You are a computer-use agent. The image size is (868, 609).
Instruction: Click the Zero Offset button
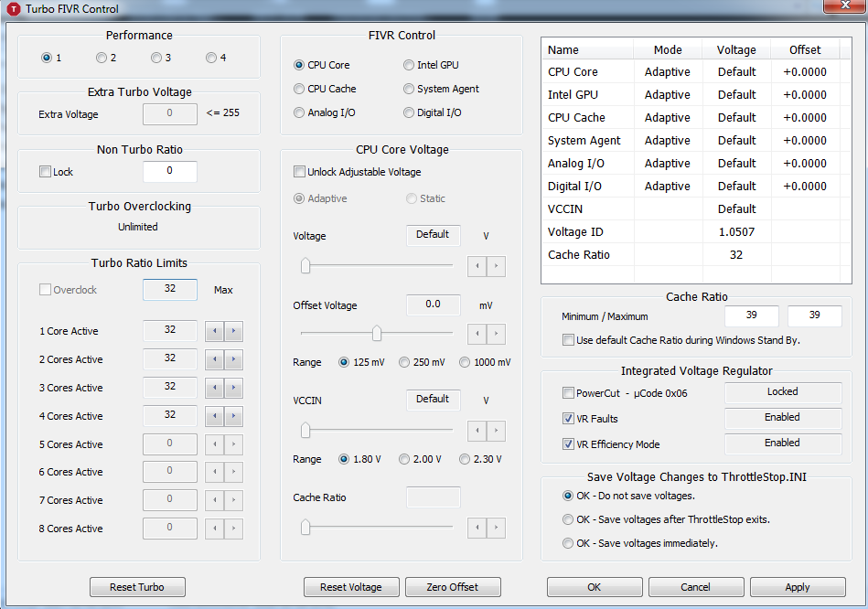(x=453, y=587)
